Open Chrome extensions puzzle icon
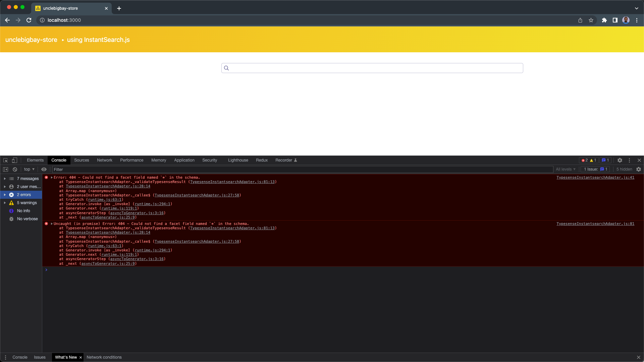The image size is (644, 362). (604, 20)
